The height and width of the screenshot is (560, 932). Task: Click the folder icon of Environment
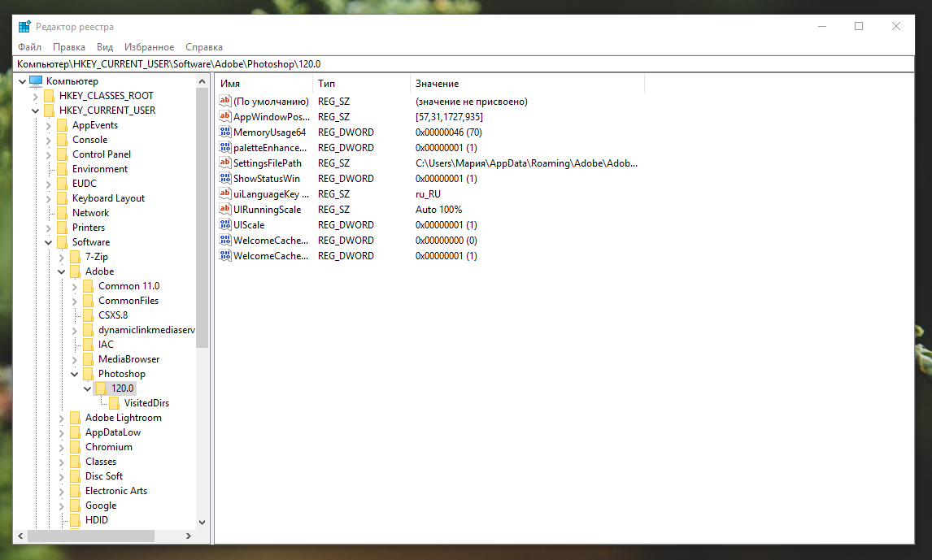[x=63, y=169]
